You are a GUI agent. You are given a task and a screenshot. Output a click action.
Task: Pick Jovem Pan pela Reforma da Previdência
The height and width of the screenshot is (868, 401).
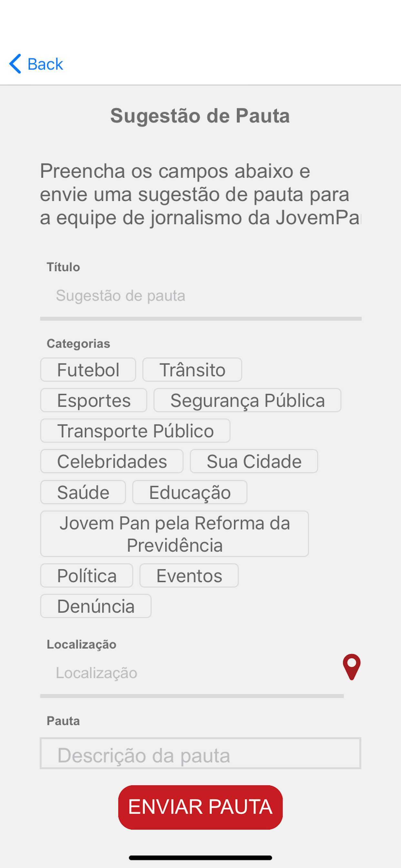(x=175, y=534)
